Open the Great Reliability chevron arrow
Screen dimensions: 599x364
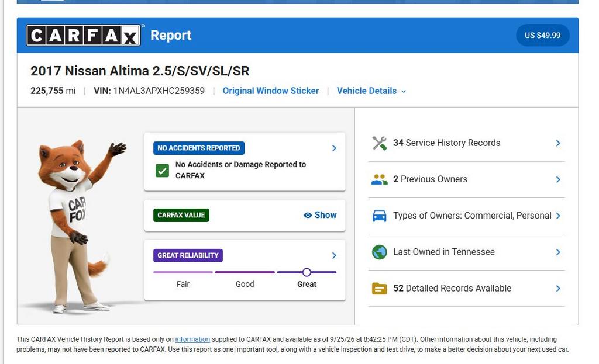[334, 255]
